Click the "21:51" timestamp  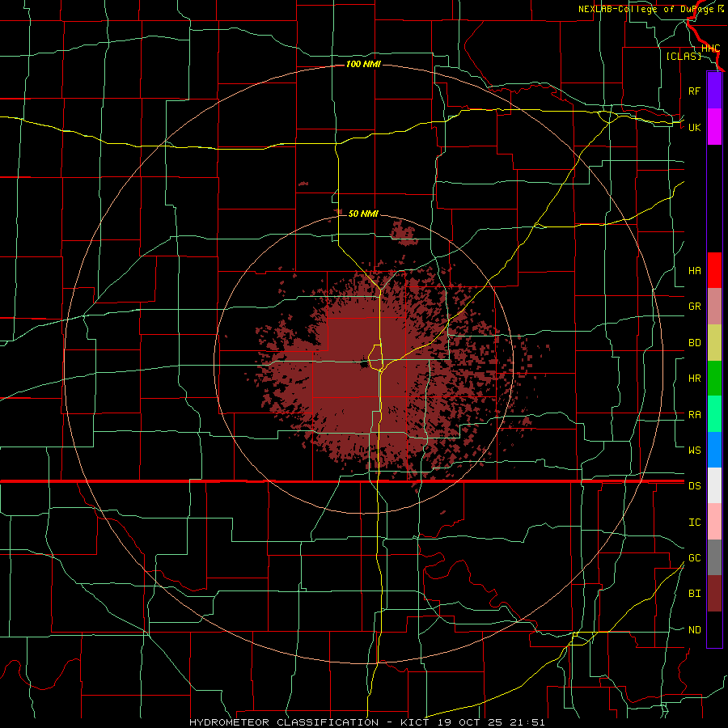(527, 722)
